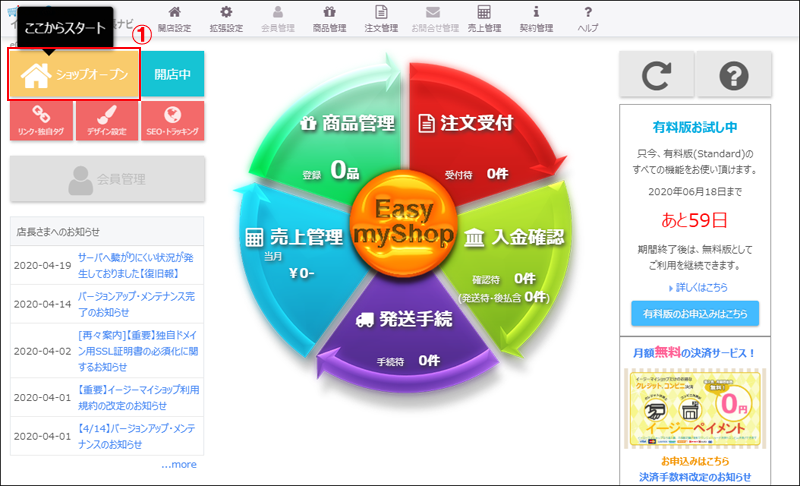Toggle the 開店中 shop status button

click(172, 74)
